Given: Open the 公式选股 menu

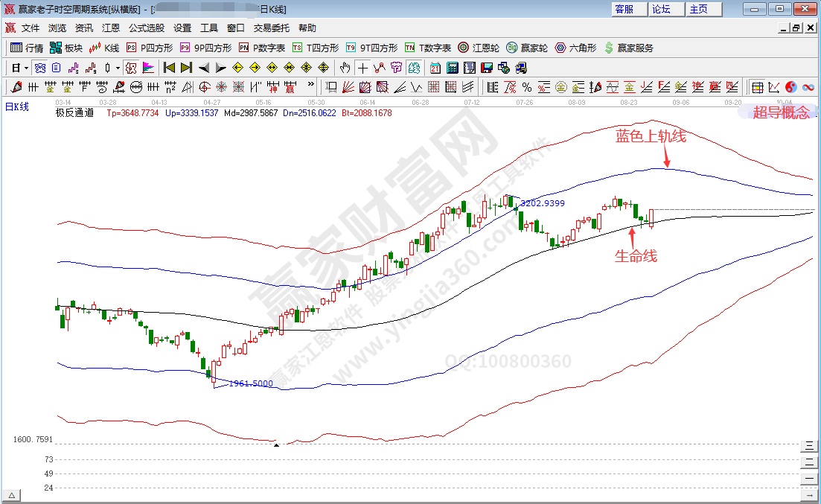Looking at the screenshot, I should [147, 28].
